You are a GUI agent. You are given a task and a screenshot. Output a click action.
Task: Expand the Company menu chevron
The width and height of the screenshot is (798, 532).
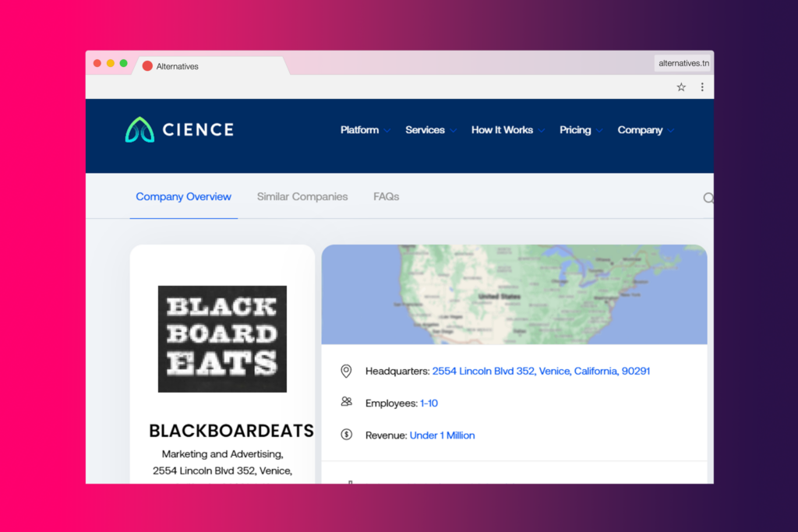671,131
